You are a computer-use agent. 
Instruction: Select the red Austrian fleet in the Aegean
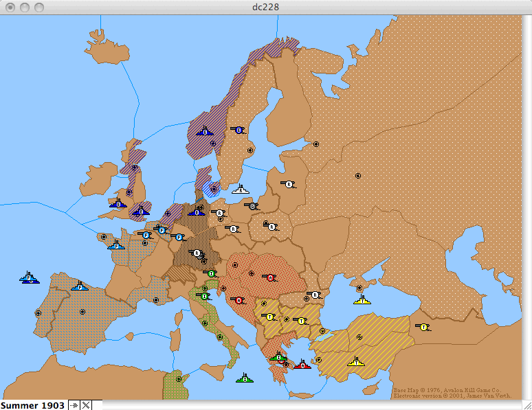302,365
